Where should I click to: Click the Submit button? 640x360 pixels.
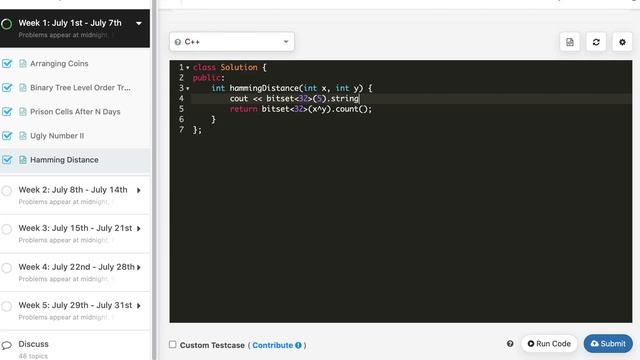[608, 344]
